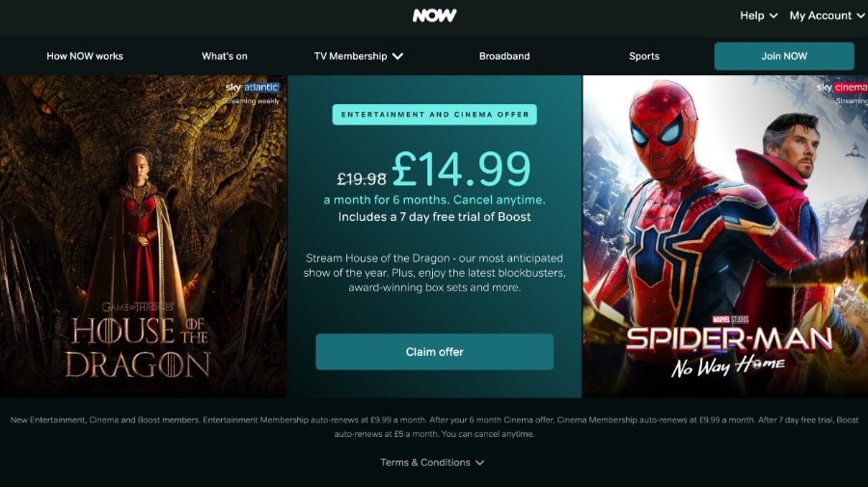Click the Entertainment and Cinema Offer badge

435,115
